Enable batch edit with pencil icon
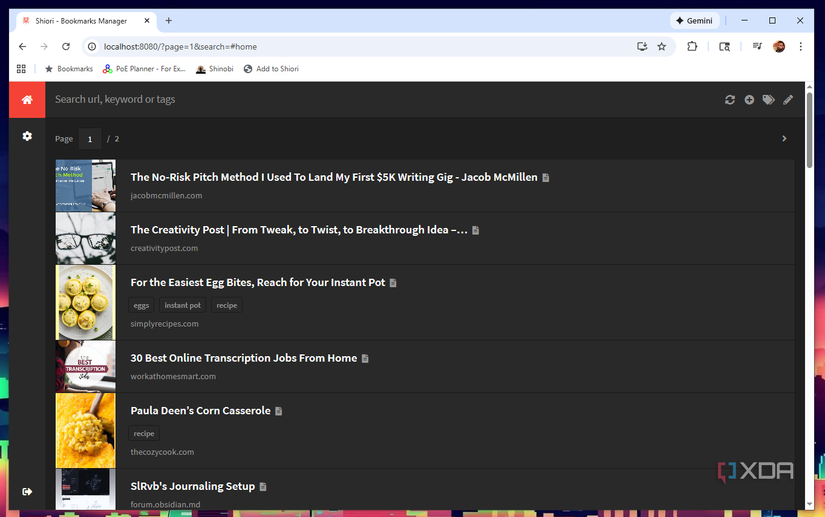 pos(788,99)
